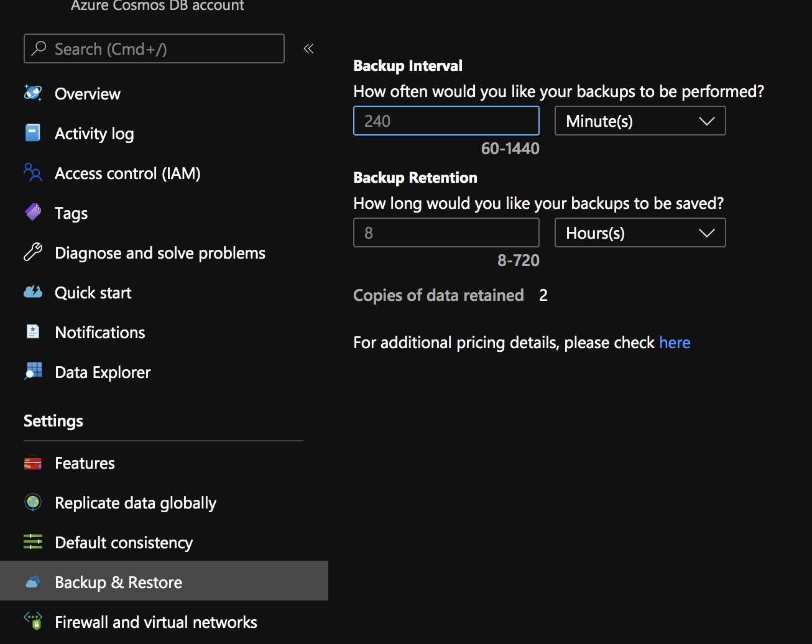
Task: Click the 'Settings' section header
Action: [x=53, y=421]
